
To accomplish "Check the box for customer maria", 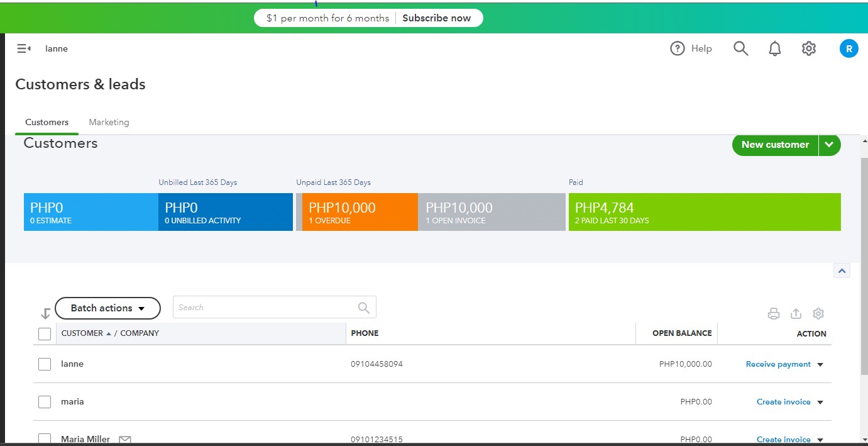I will (x=45, y=402).
